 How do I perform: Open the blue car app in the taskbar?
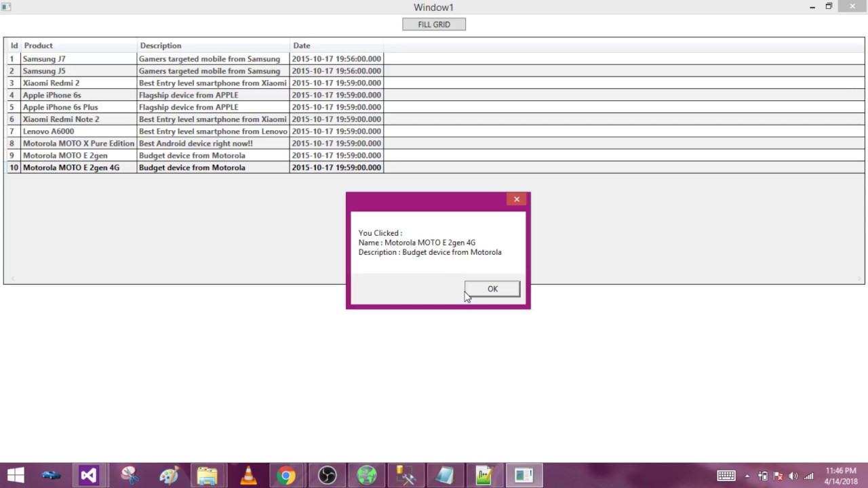[x=51, y=475]
